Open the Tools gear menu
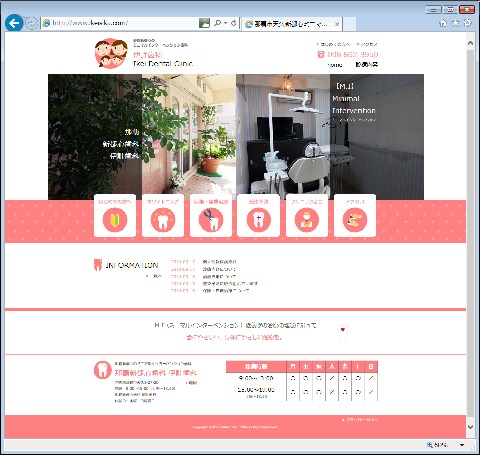Viewport: 480px width, 455px height. [x=468, y=23]
